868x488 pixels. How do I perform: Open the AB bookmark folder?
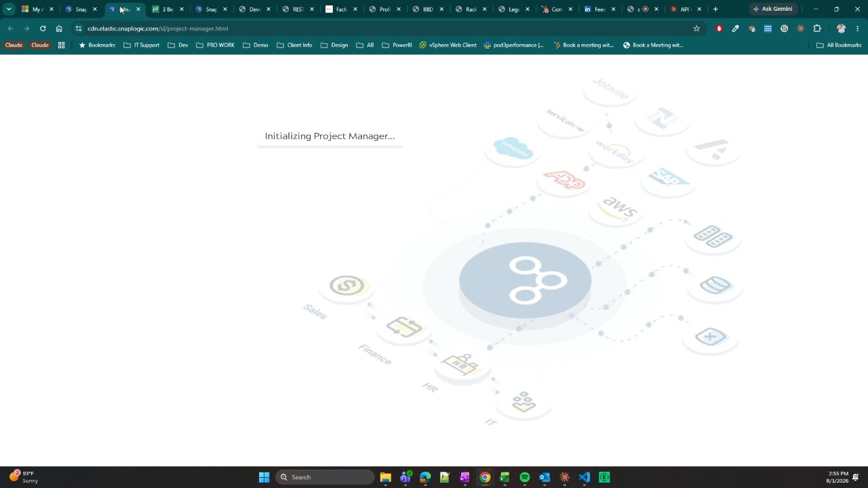(x=365, y=45)
